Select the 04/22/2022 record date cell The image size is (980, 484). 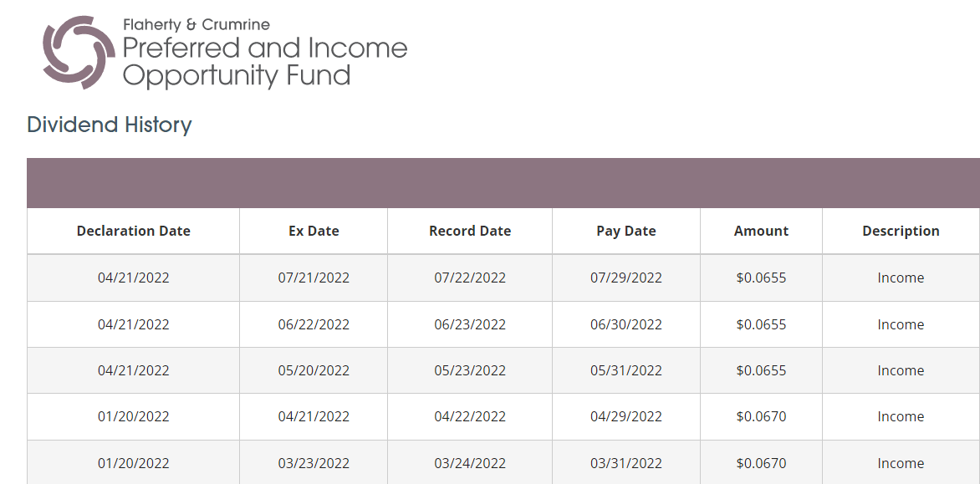[470, 417]
